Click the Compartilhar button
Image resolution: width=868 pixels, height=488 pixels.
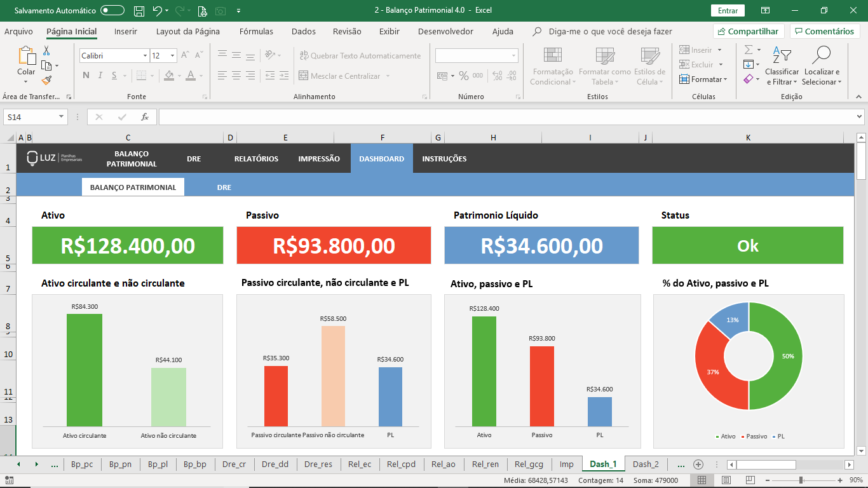point(748,31)
